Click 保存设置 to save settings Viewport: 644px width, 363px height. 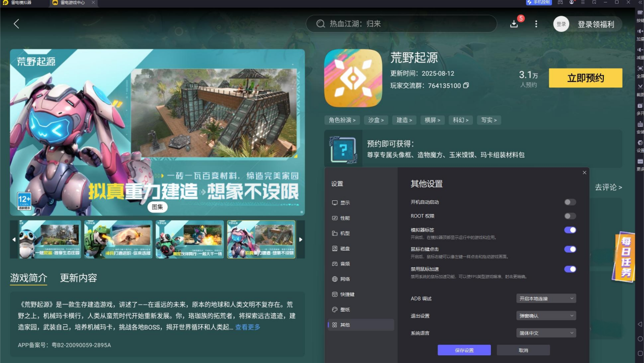click(463, 350)
